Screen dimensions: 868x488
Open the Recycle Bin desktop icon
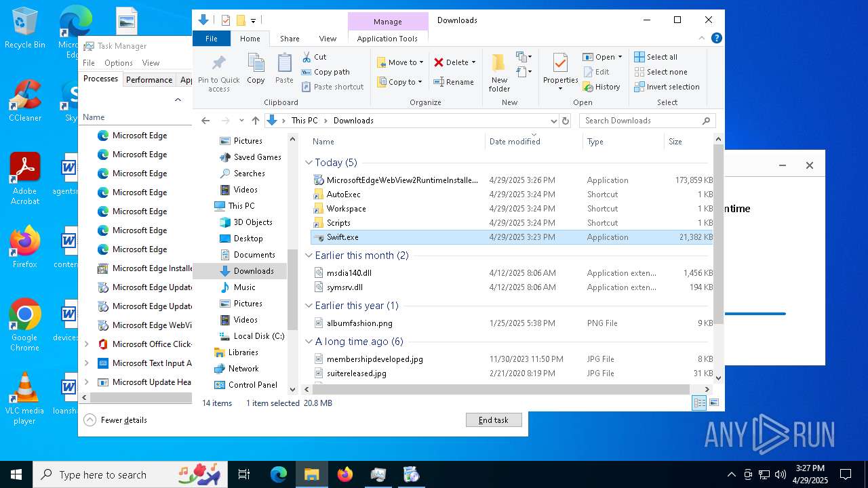click(x=24, y=28)
